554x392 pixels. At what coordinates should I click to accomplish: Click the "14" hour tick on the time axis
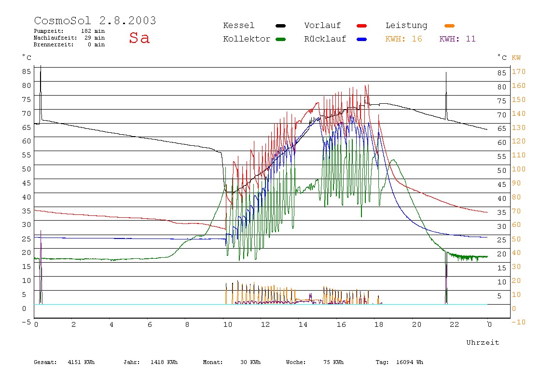(303, 324)
